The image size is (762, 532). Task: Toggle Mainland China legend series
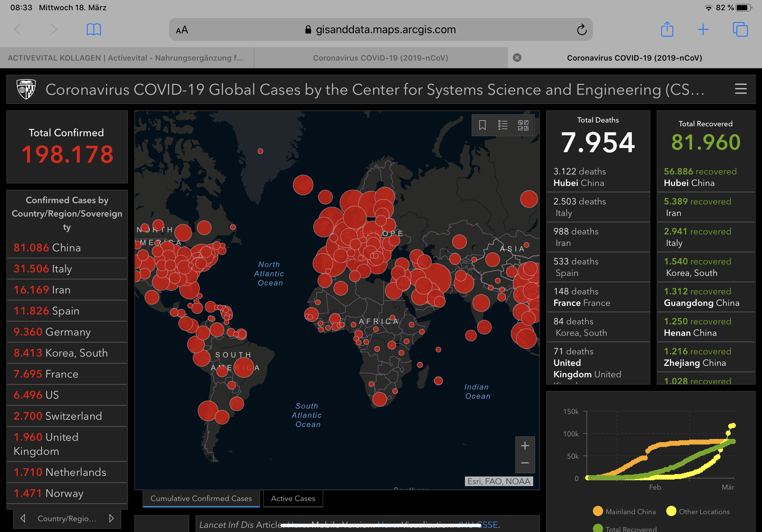point(624,512)
